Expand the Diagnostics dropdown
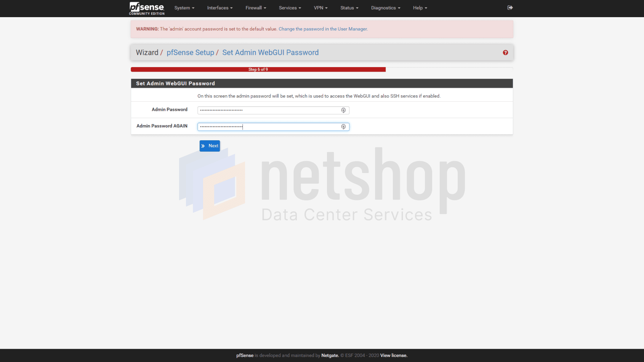 [x=385, y=8]
